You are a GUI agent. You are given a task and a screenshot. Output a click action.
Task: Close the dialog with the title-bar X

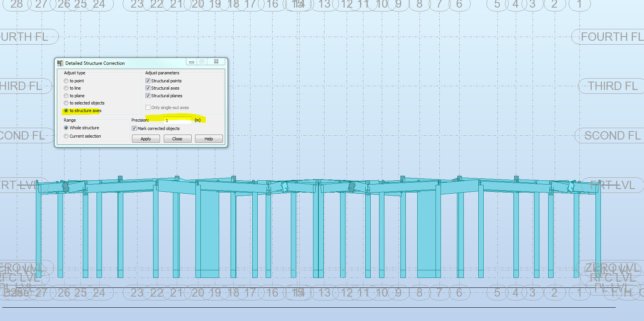pyautogui.click(x=216, y=62)
